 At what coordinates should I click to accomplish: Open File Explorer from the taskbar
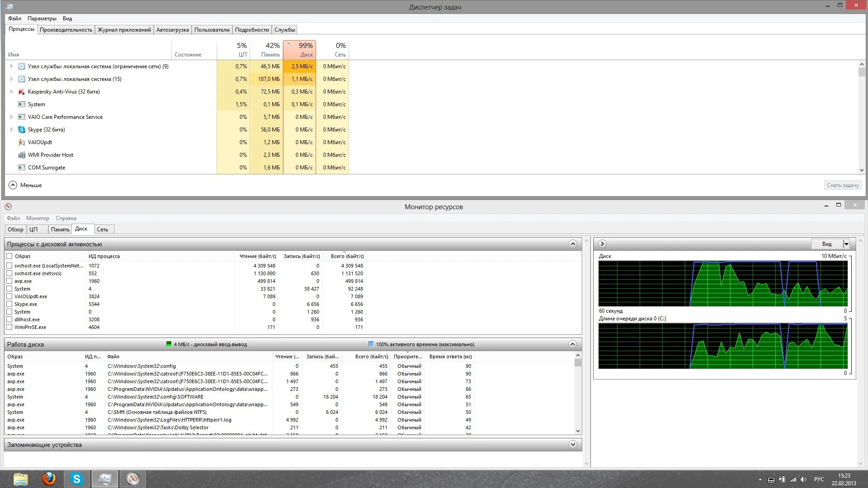(x=21, y=479)
